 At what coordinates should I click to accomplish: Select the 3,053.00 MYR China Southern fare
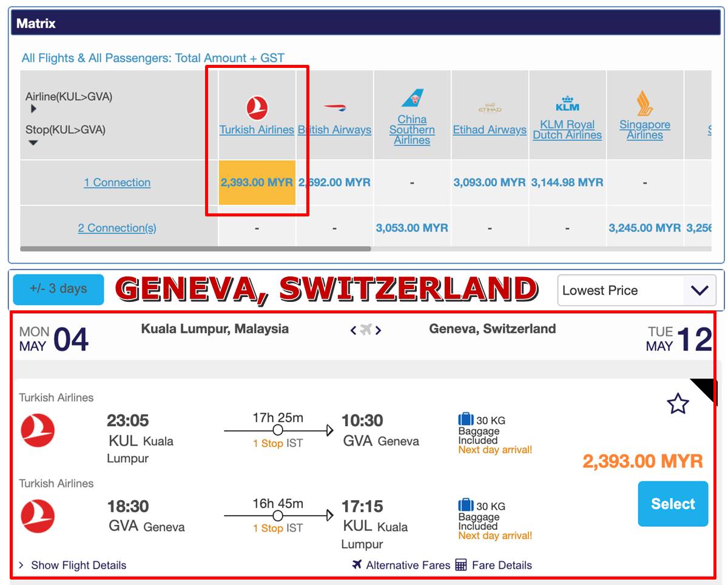[x=412, y=228]
